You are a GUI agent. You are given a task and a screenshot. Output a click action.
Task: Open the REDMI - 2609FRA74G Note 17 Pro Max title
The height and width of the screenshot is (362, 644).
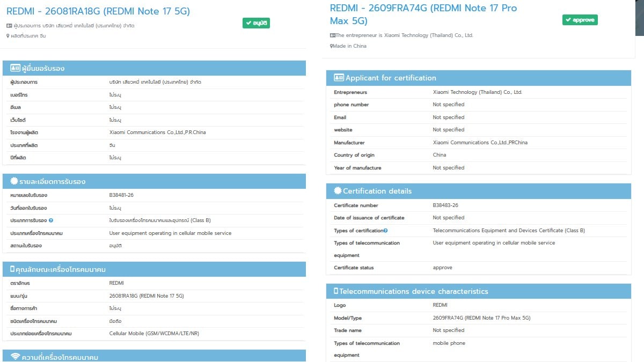coord(423,14)
